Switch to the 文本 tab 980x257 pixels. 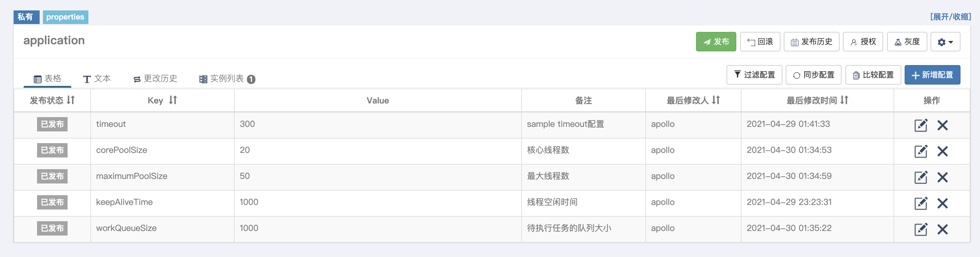click(97, 79)
